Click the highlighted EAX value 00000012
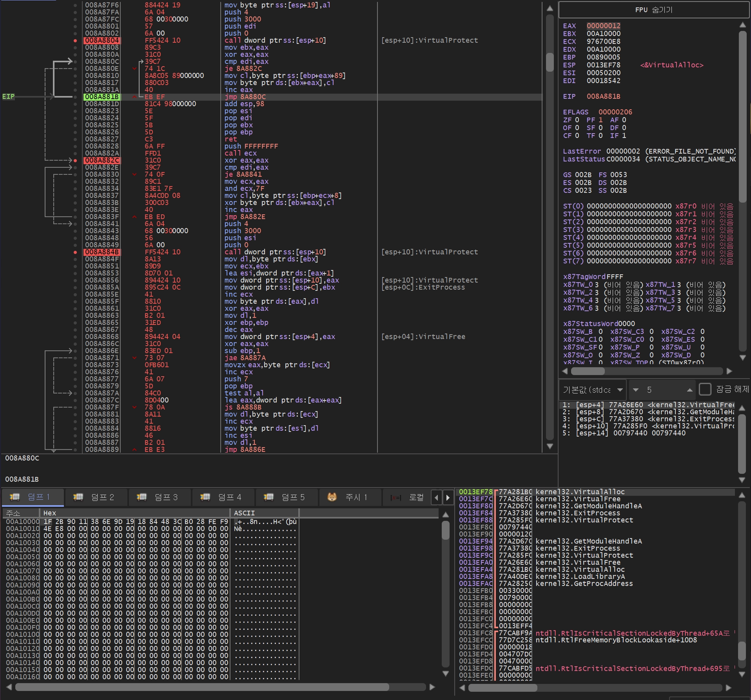 [x=603, y=26]
